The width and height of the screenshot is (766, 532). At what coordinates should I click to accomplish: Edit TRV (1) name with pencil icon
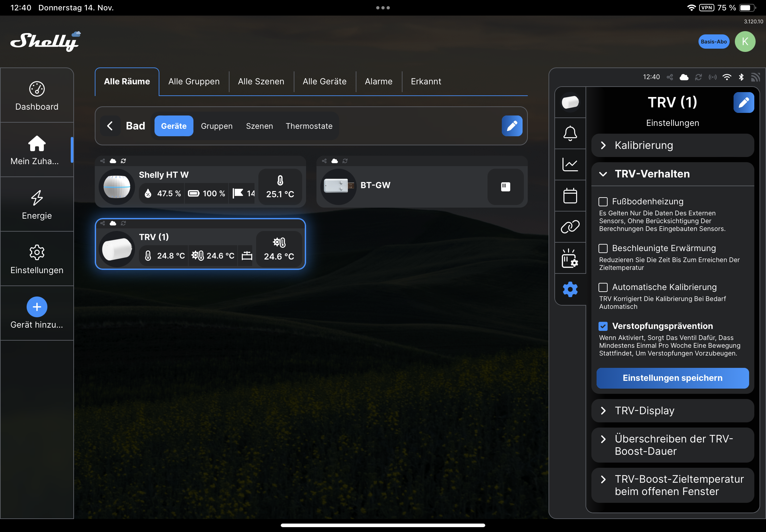point(743,103)
